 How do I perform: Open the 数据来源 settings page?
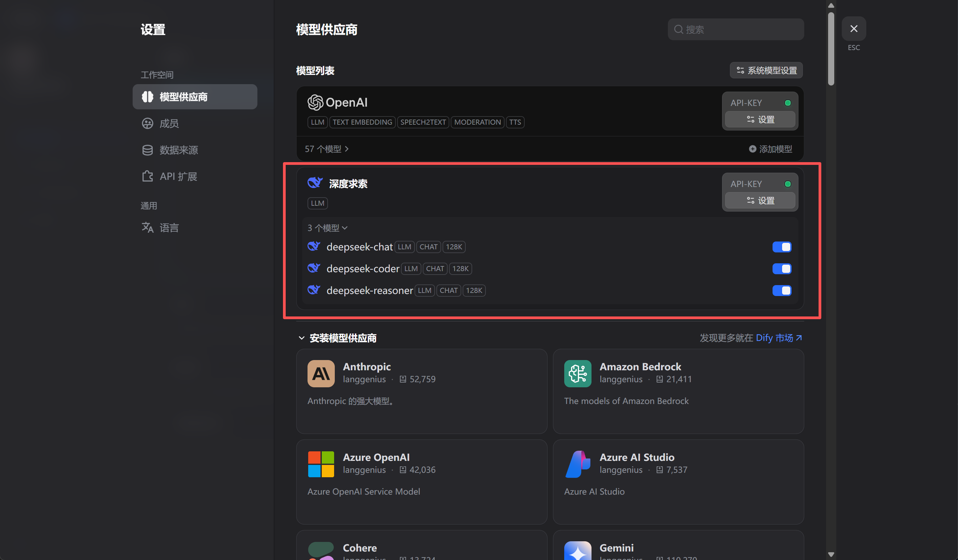195,150
